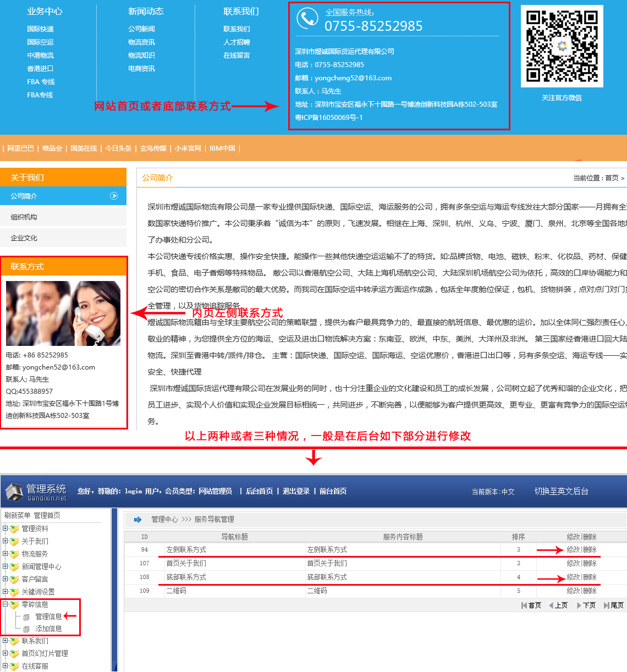
Task: Open the 阿里巴巴 friendly link
Action: coord(21,148)
